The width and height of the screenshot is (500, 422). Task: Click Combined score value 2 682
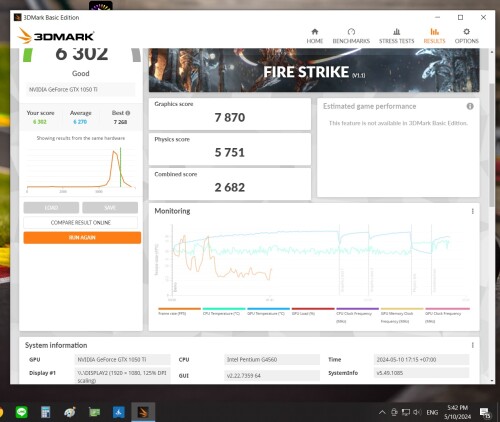click(230, 188)
